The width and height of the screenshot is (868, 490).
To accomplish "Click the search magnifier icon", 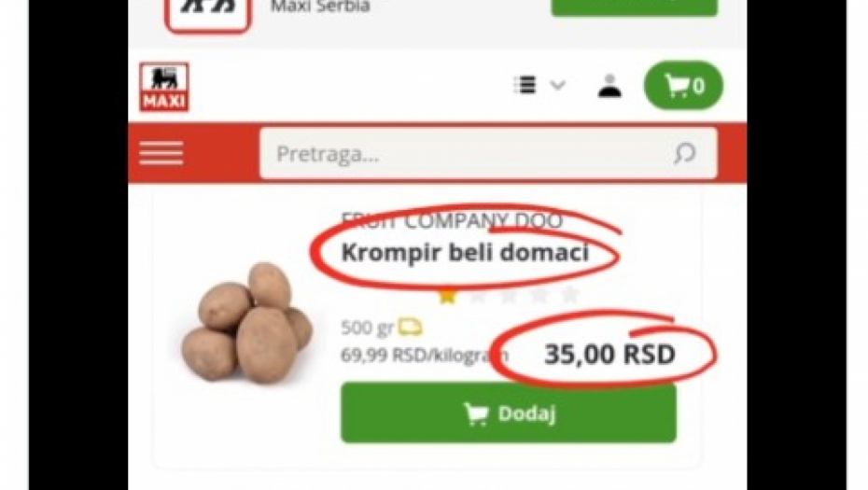I will [685, 153].
